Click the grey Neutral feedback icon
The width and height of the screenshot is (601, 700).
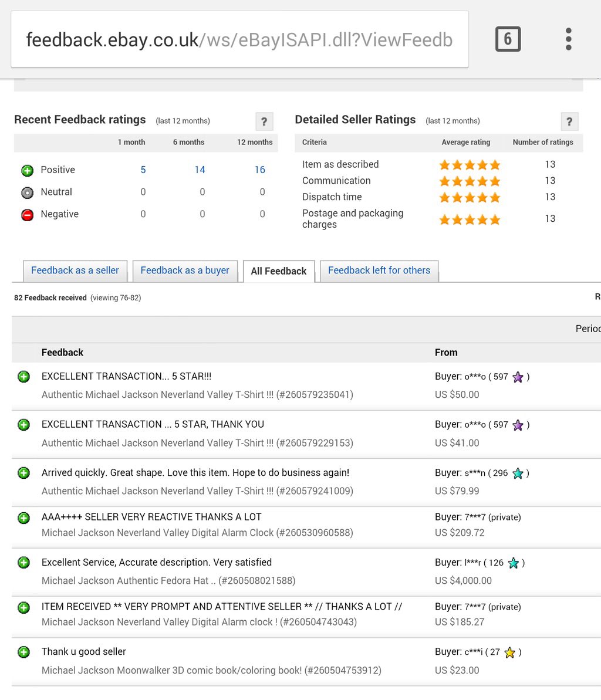click(27, 192)
